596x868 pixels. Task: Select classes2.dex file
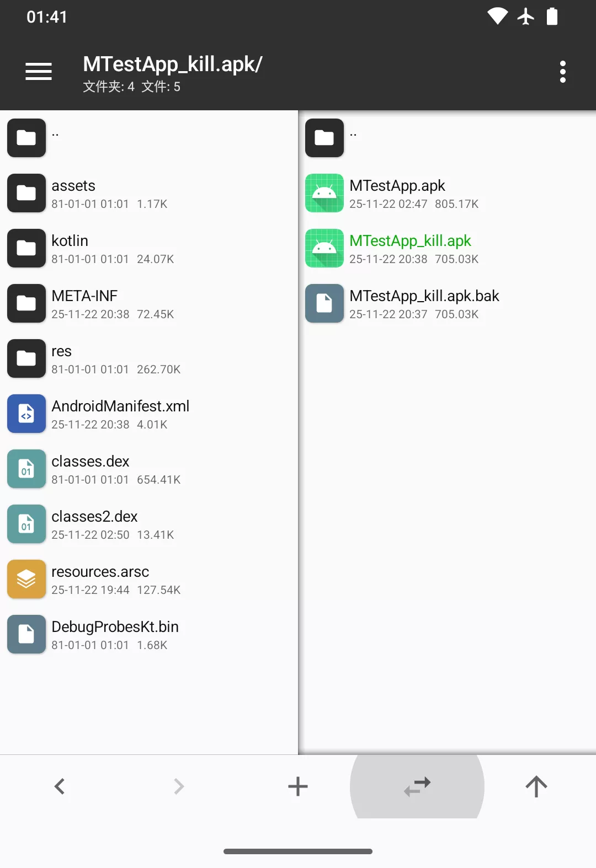[149, 524]
